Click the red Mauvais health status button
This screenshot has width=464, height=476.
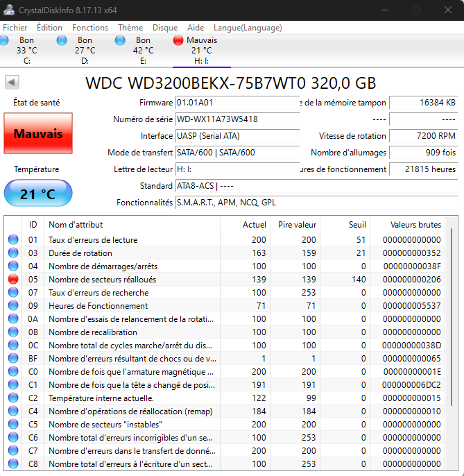pos(38,133)
